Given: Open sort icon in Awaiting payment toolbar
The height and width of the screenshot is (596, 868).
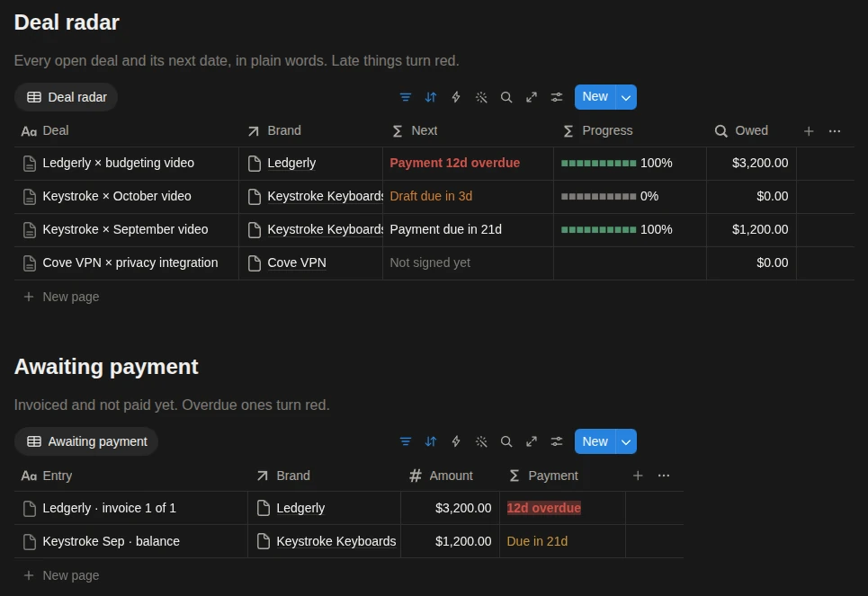Looking at the screenshot, I should (431, 441).
